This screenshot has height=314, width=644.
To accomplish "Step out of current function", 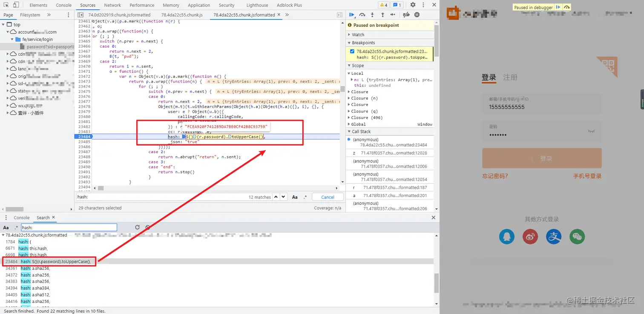I will [383, 14].
